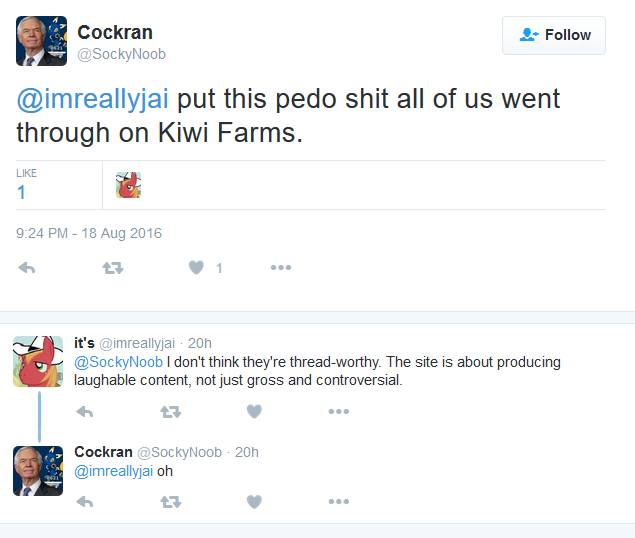The width and height of the screenshot is (635, 538).
Task: Reply to Cockran's "oh" tweet
Action: pos(85,502)
